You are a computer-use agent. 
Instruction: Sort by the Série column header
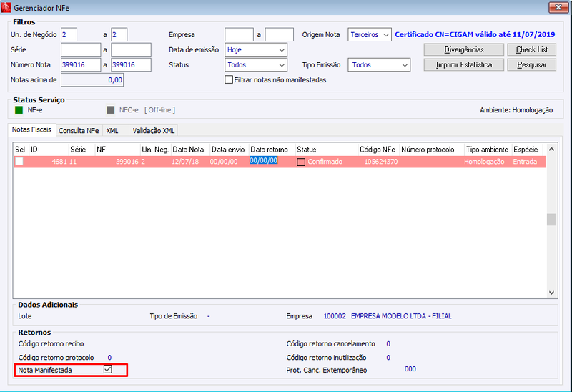coord(82,150)
